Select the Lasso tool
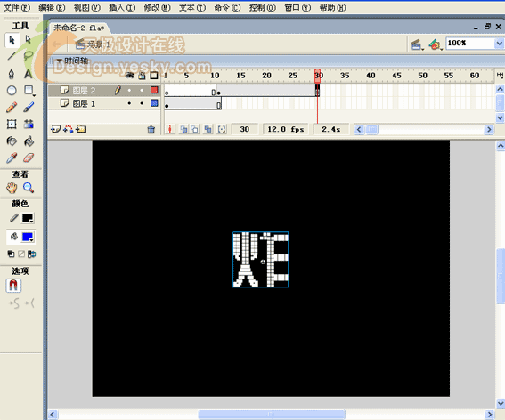The image size is (505, 420). click(29, 56)
